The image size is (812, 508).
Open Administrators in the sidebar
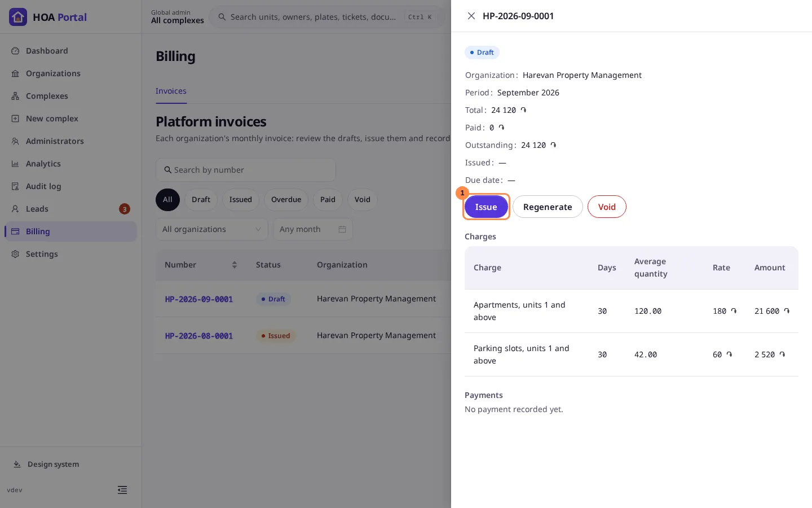[x=70, y=141]
